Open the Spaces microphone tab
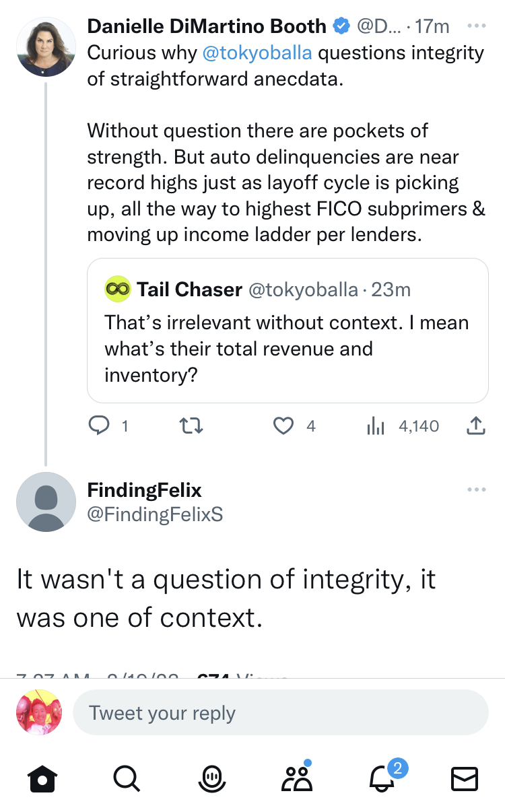Image resolution: width=505 pixels, height=812 pixels. pos(211,779)
